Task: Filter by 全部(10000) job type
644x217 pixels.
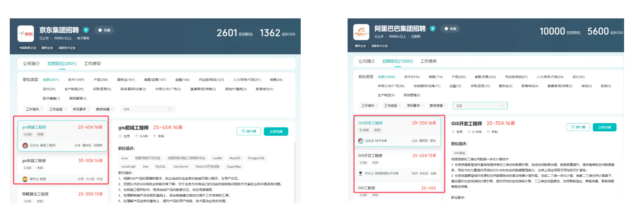Action: [x=387, y=77]
